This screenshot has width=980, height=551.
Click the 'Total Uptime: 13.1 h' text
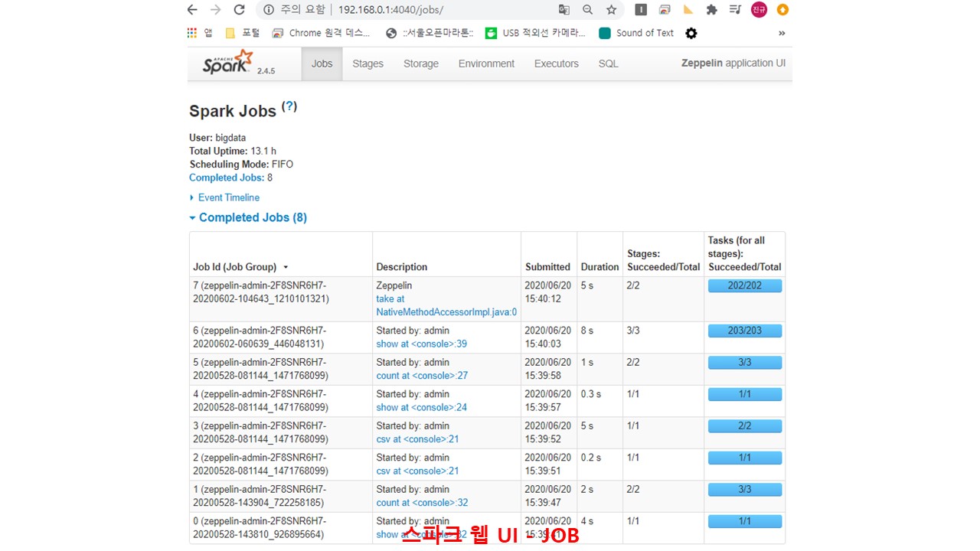233,152
